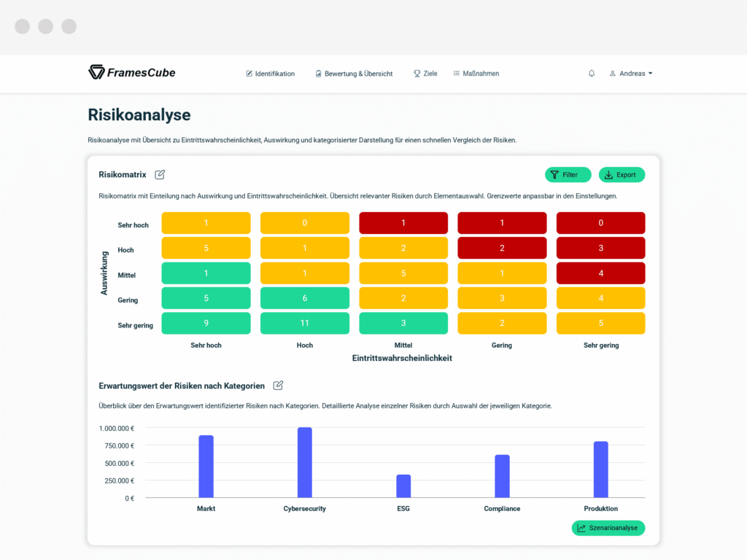
Task: Open the Identifikation menu
Action: pyautogui.click(x=270, y=74)
